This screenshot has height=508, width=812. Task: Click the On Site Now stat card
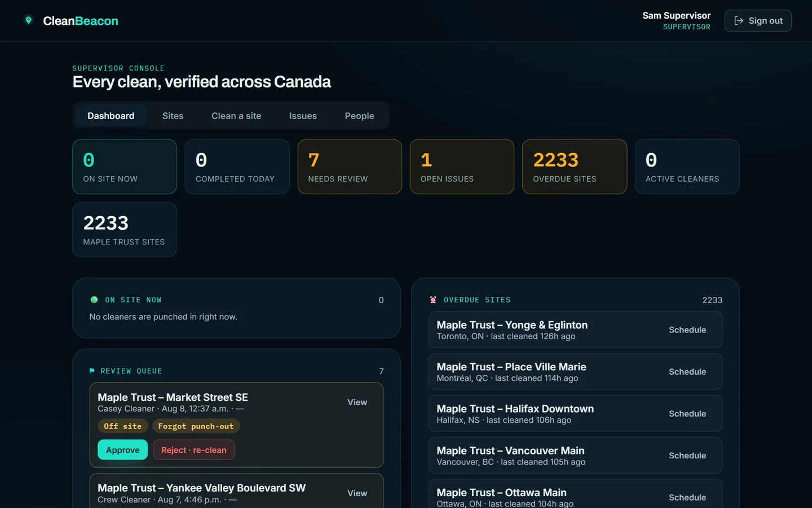coord(125,167)
